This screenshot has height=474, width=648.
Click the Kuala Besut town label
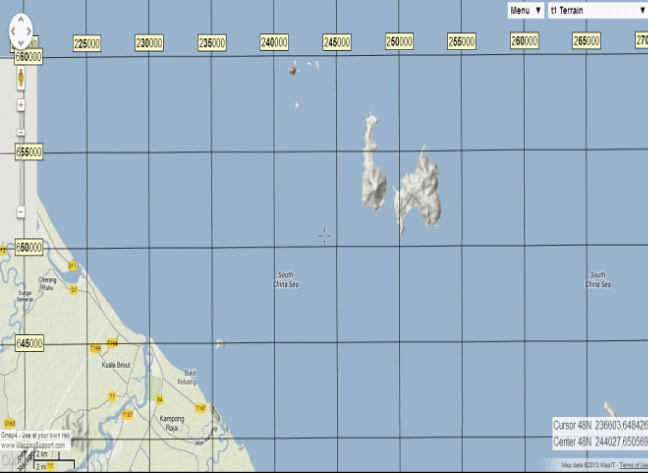tap(118, 367)
